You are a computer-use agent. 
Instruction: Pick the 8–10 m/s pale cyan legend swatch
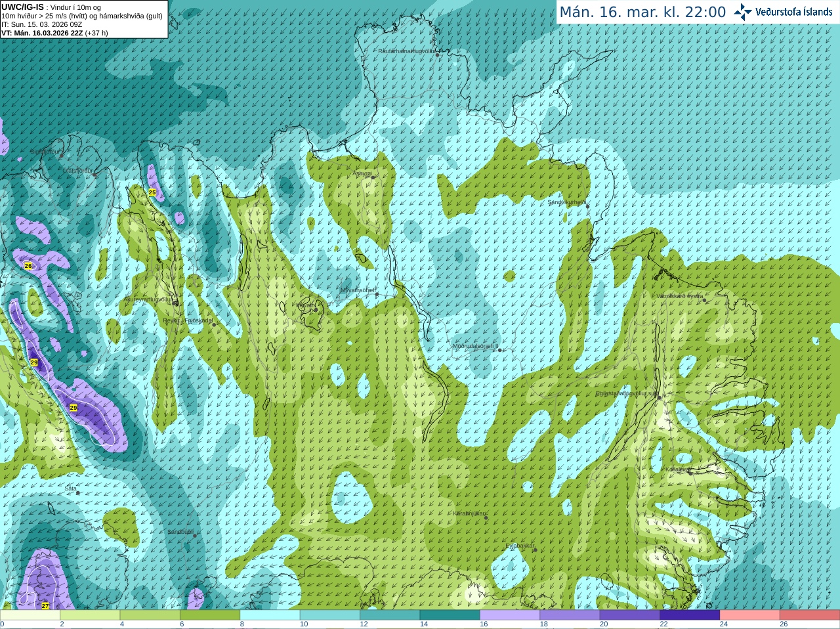tap(270, 615)
